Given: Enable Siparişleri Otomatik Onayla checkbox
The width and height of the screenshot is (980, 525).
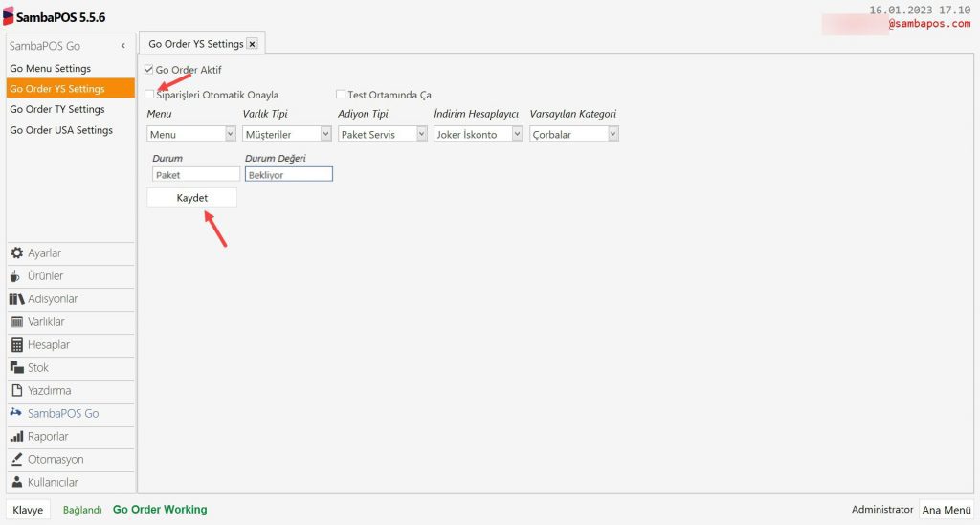Looking at the screenshot, I should (x=149, y=95).
